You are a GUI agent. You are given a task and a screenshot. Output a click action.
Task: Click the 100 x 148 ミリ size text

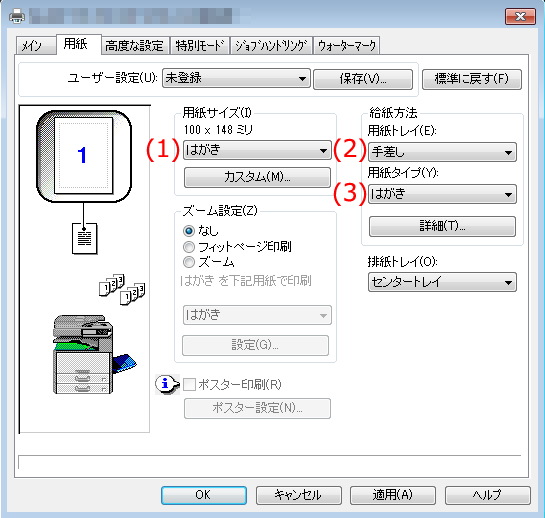click(x=218, y=130)
